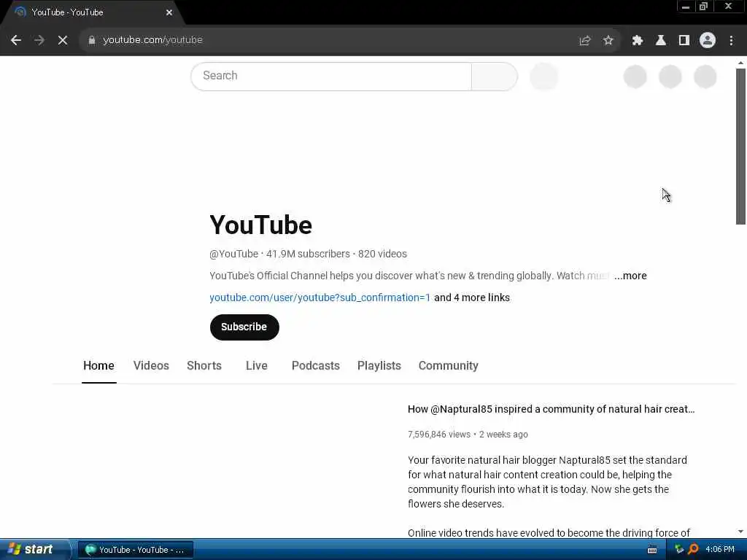The image size is (747, 560).
Task: Open the Chrome Labs flask icon
Action: tap(661, 41)
